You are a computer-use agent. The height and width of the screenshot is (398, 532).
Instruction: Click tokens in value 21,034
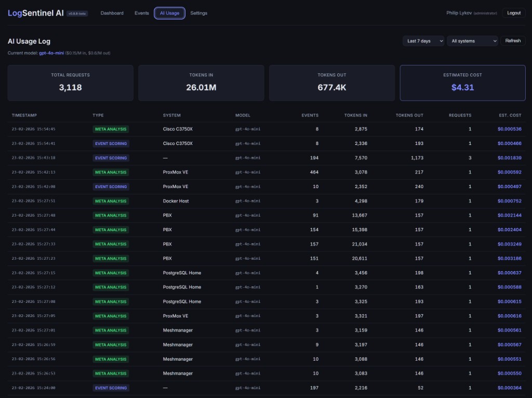tap(360, 244)
